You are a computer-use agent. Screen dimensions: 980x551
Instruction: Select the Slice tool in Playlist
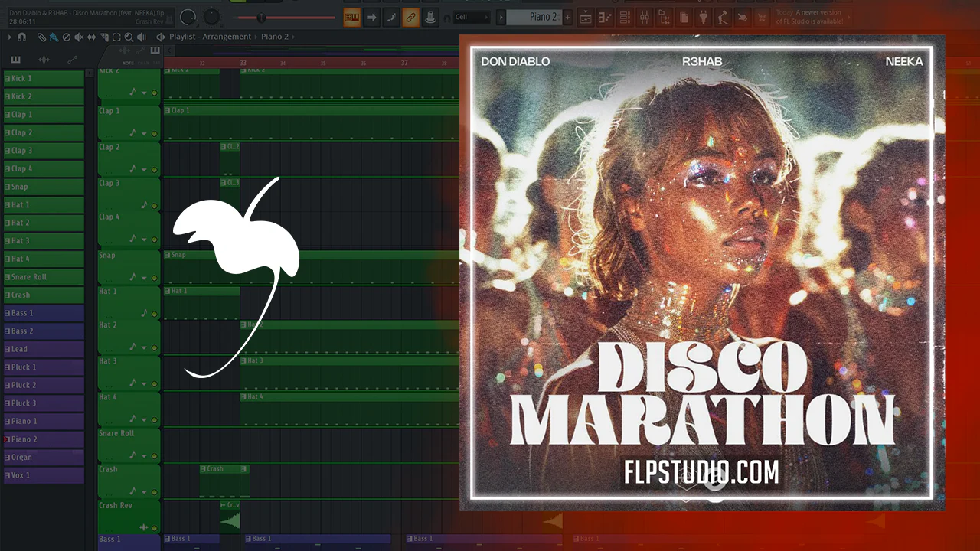[x=104, y=37]
